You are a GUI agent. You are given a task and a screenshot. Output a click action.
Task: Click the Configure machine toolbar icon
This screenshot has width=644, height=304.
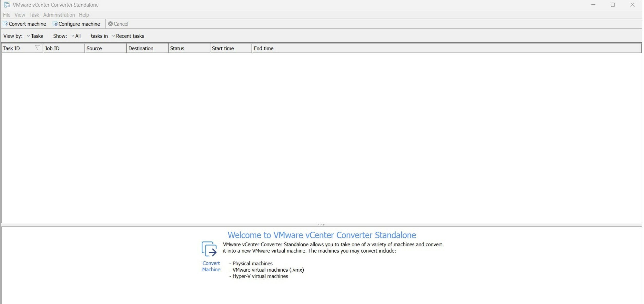point(55,24)
